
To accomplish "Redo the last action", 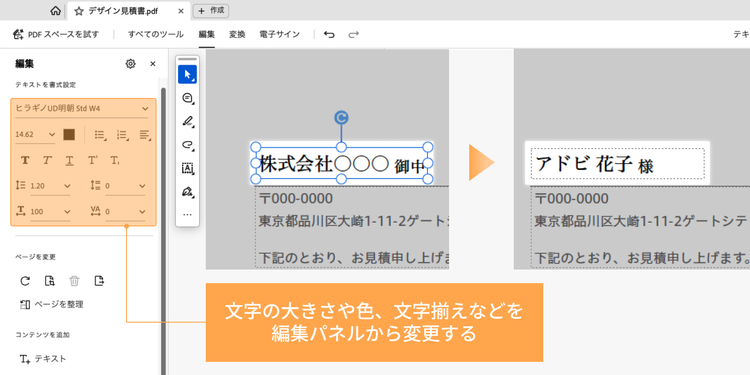I will pyautogui.click(x=353, y=34).
